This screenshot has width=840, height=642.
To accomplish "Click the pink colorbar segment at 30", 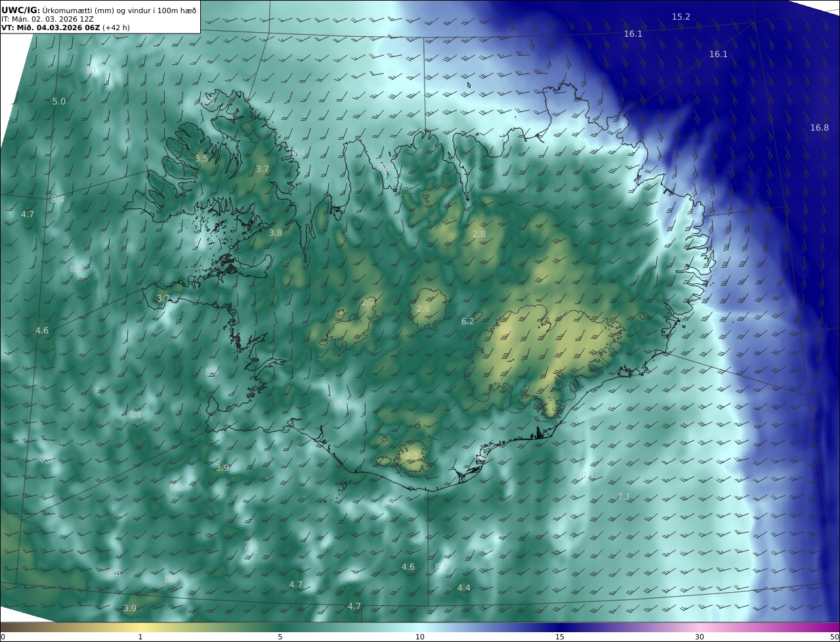I will click(700, 627).
